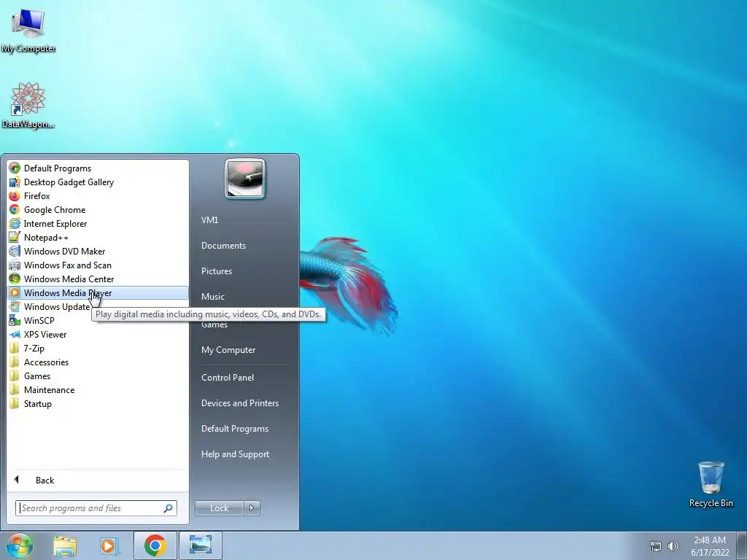The height and width of the screenshot is (560, 747).
Task: Click the XPS Viewer icon
Action: coord(15,334)
